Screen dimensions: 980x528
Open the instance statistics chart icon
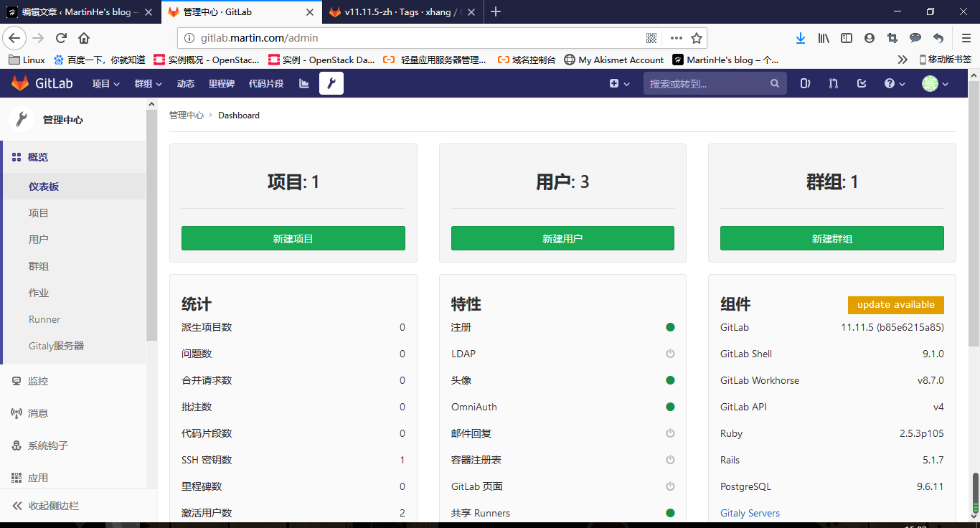(304, 83)
